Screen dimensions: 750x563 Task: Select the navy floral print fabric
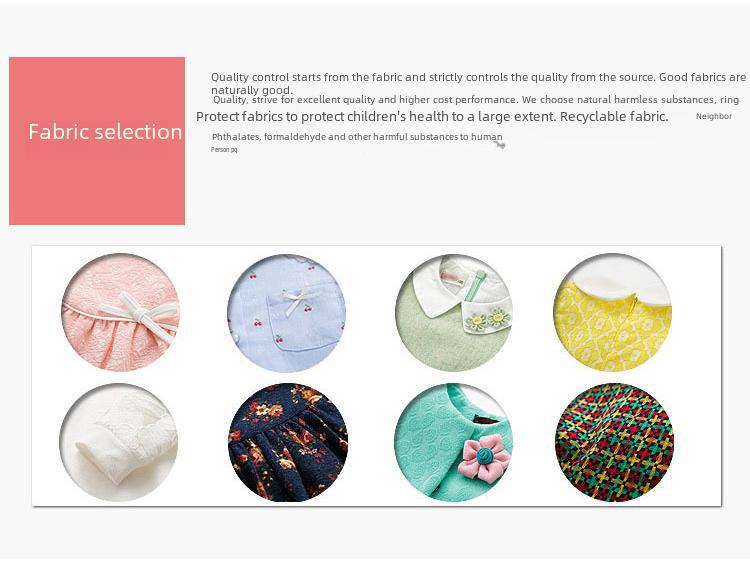point(288,442)
